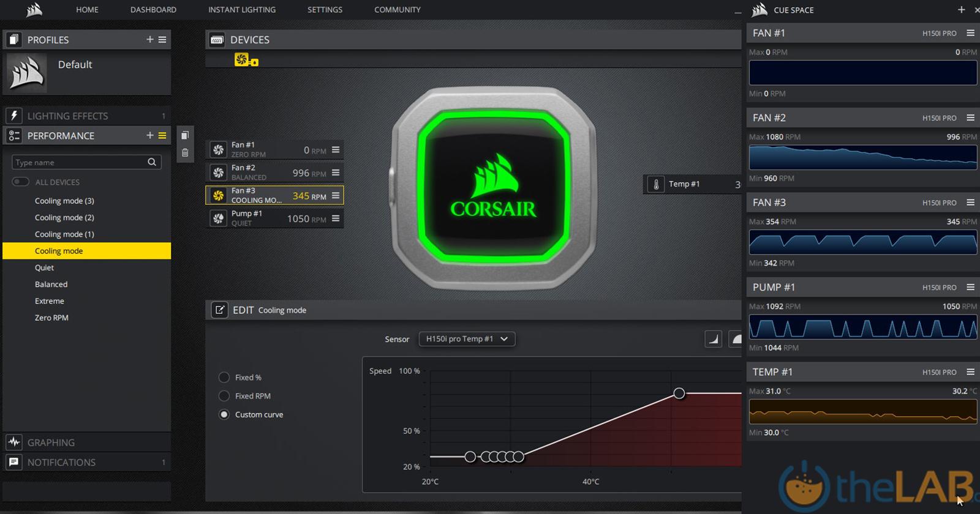Image resolution: width=980 pixels, height=514 pixels.
Task: Open the PUMP #1 graph widget menu
Action: pos(970,287)
